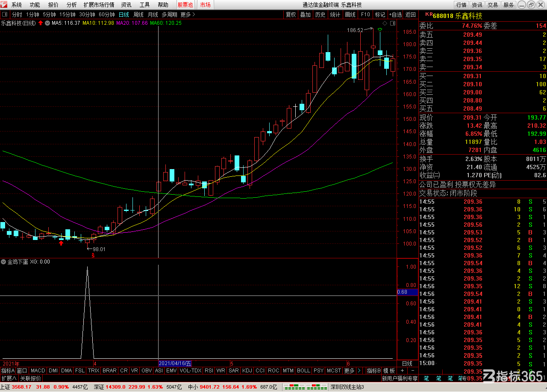Screen dimensions: 547x392
Task: Open the 模板 selector
Action: coord(389,371)
